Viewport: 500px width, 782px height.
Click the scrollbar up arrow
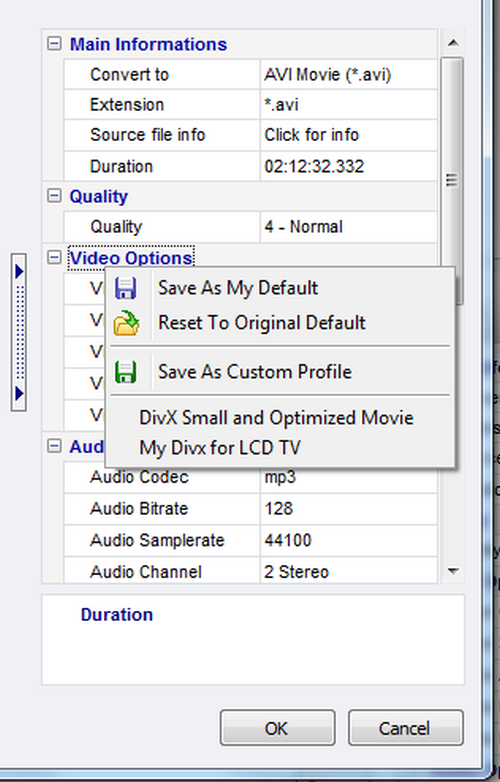[x=453, y=43]
